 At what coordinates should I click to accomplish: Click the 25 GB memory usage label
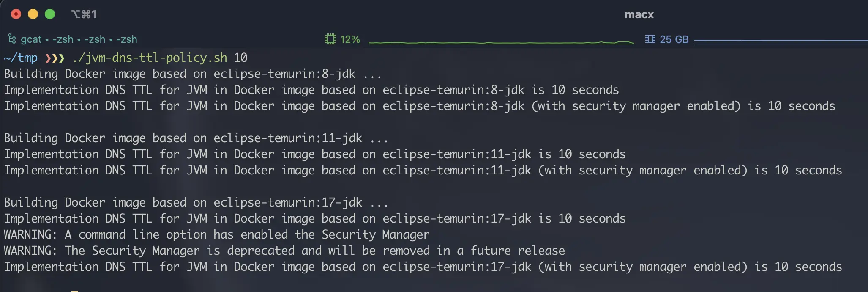point(674,39)
